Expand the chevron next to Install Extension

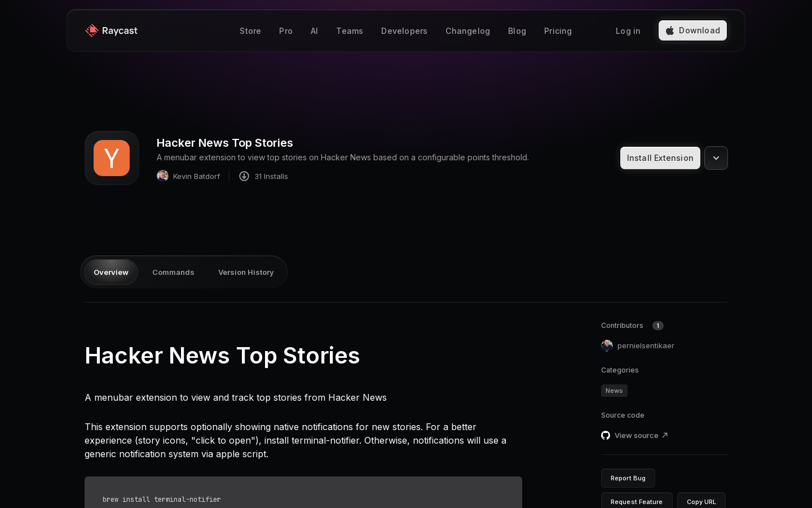point(716,158)
